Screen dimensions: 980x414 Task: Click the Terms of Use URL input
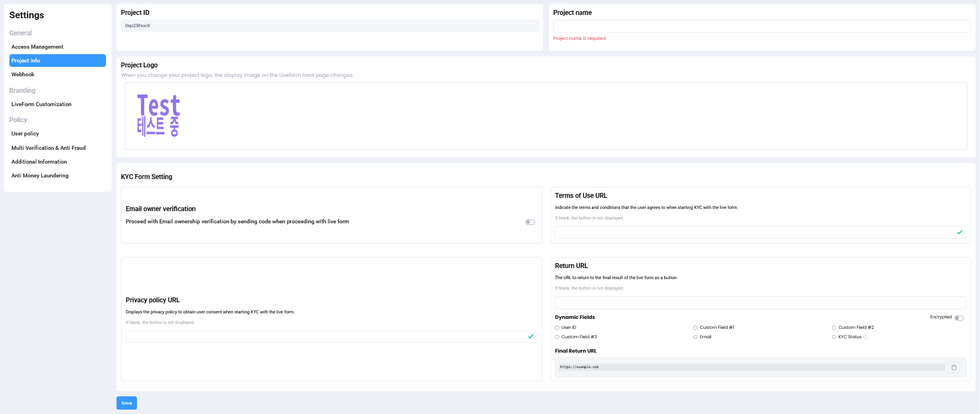pyautogui.click(x=760, y=232)
